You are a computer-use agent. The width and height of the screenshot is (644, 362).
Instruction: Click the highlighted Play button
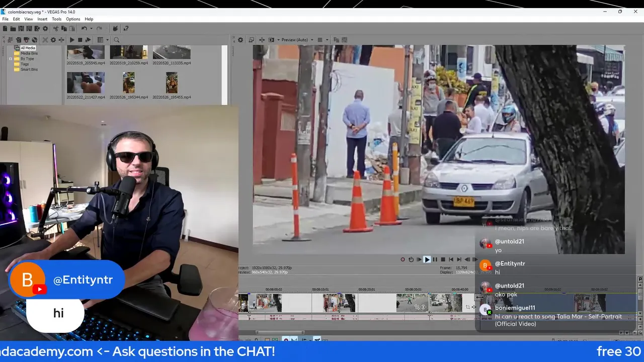tap(427, 259)
